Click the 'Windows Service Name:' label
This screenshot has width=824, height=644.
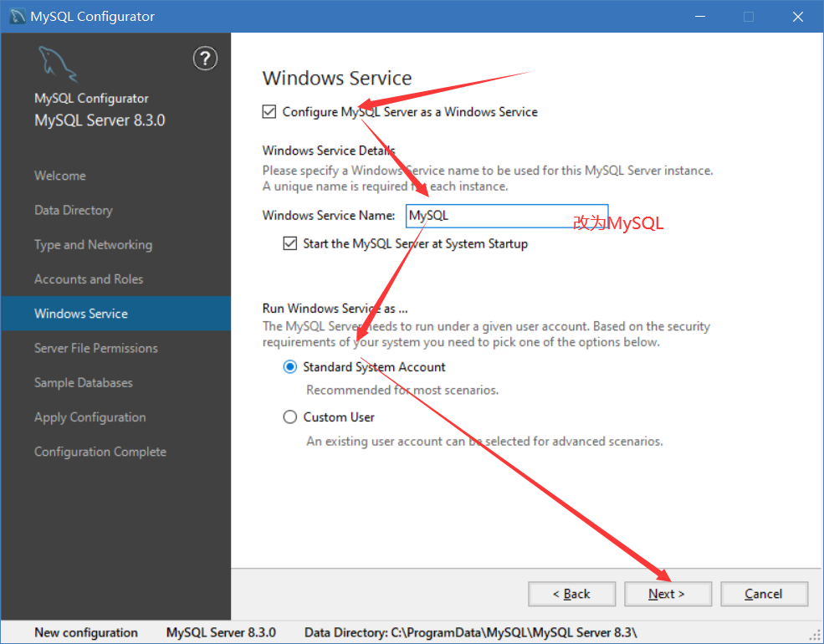pyautogui.click(x=329, y=216)
